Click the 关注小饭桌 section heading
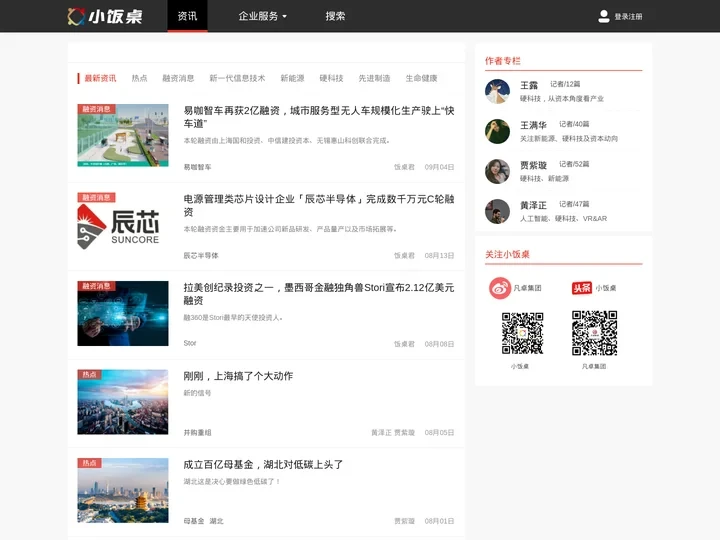The image size is (720, 540). click(507, 254)
